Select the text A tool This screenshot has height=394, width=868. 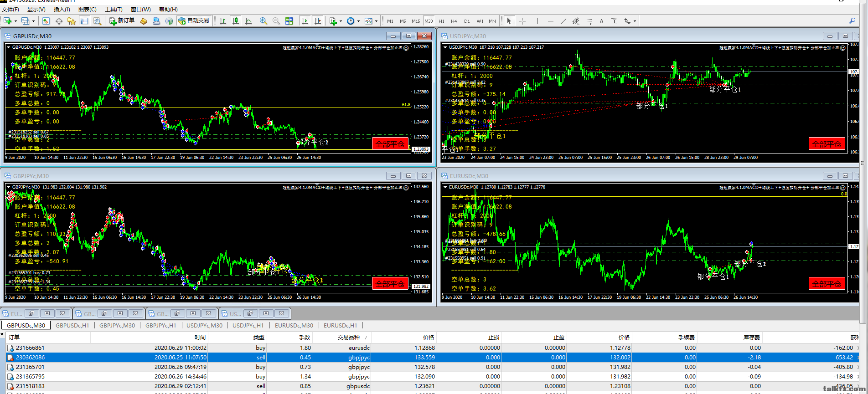click(x=602, y=21)
